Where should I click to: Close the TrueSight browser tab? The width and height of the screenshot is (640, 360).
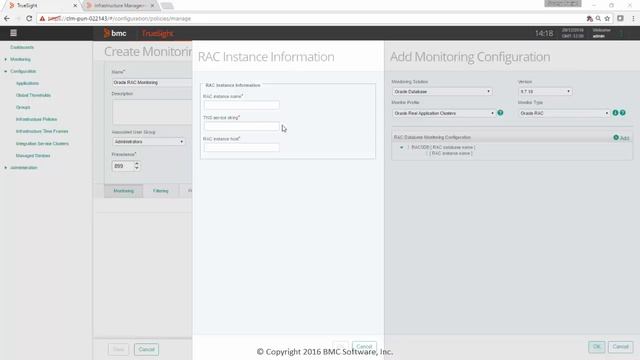click(x=75, y=6)
